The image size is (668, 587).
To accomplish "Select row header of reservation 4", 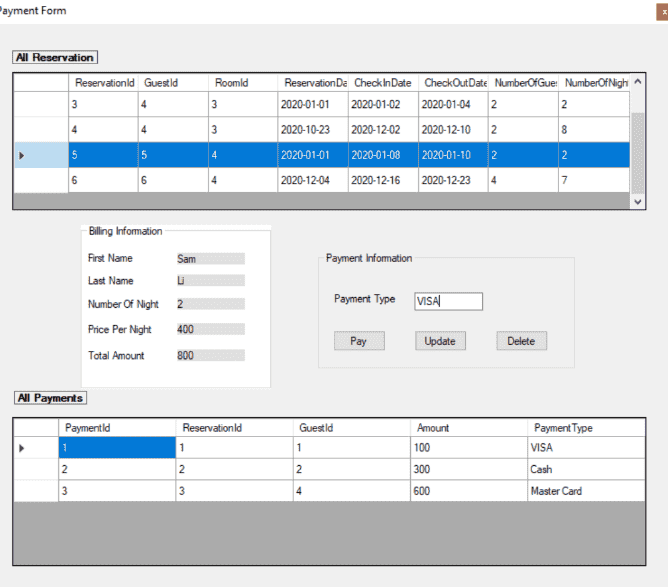I will (x=41, y=129).
